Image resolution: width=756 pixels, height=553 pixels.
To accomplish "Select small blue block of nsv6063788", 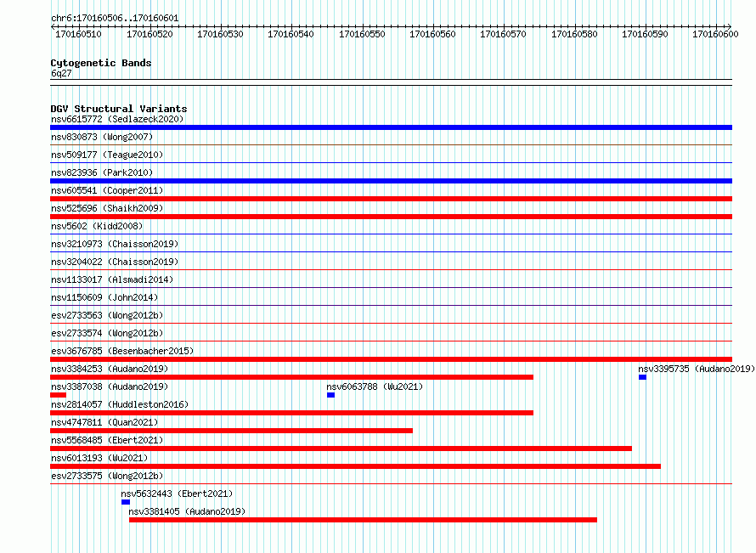I will coord(330,395).
